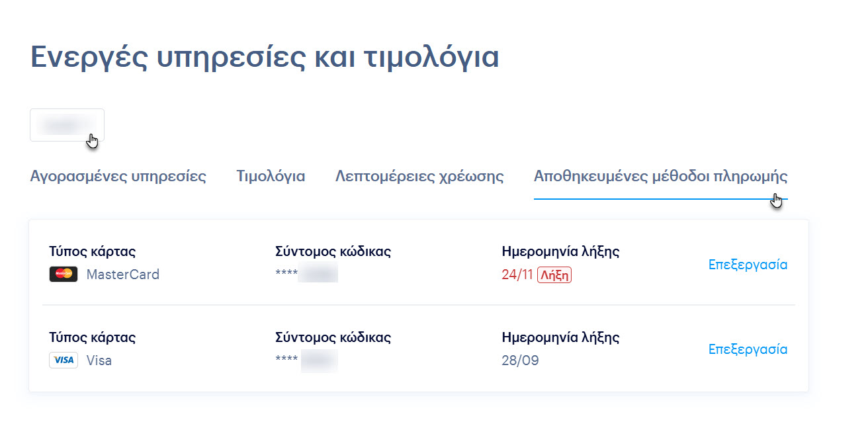Select the Visa card name text
Viewport: 868px width, 422px height.
pos(99,361)
